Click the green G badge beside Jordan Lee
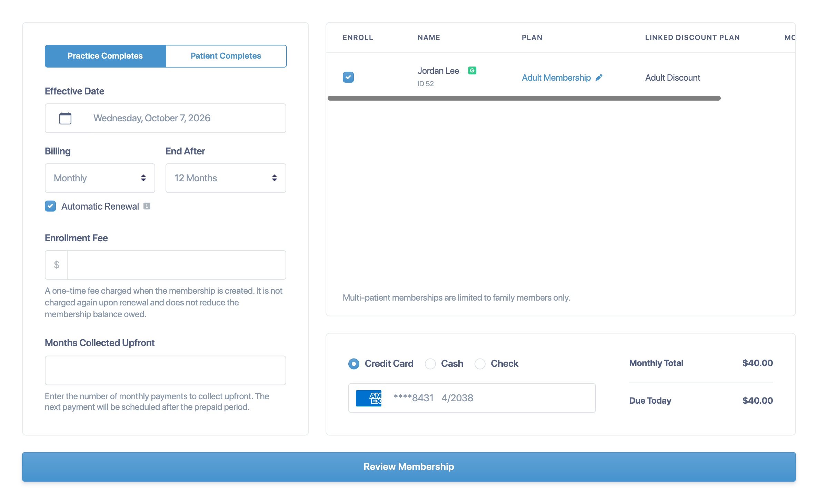The image size is (818, 504). [472, 70]
